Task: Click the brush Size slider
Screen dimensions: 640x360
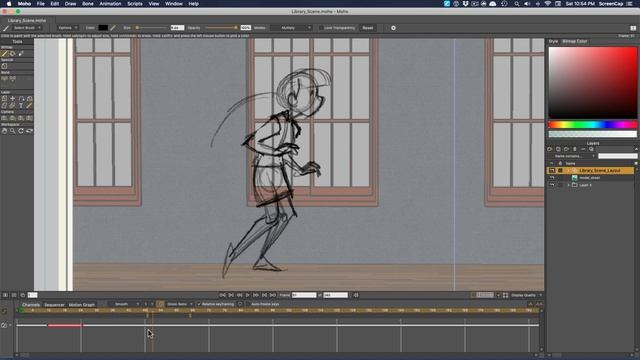Action: click(x=152, y=28)
